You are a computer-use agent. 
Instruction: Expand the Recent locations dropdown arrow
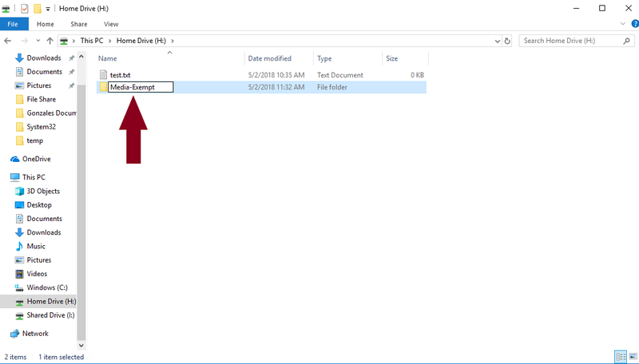38,41
